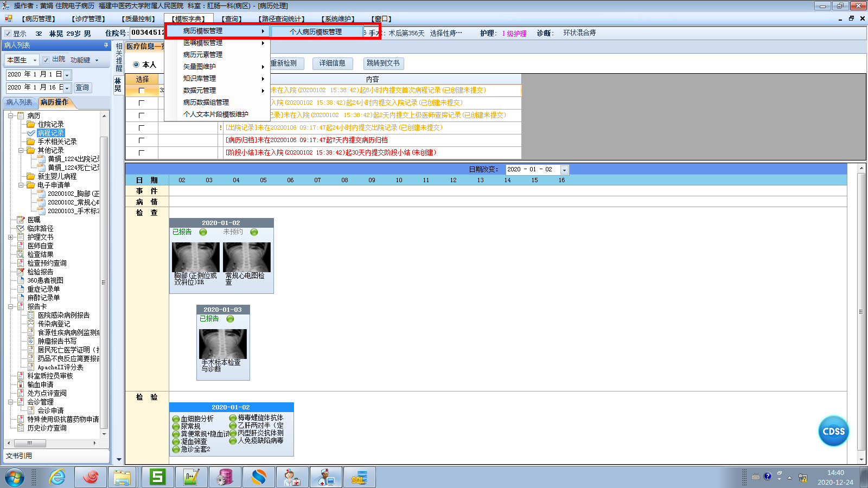Open the end date 2020年1月16日 dropdown arrow
The height and width of the screenshot is (488, 868).
[x=67, y=88]
